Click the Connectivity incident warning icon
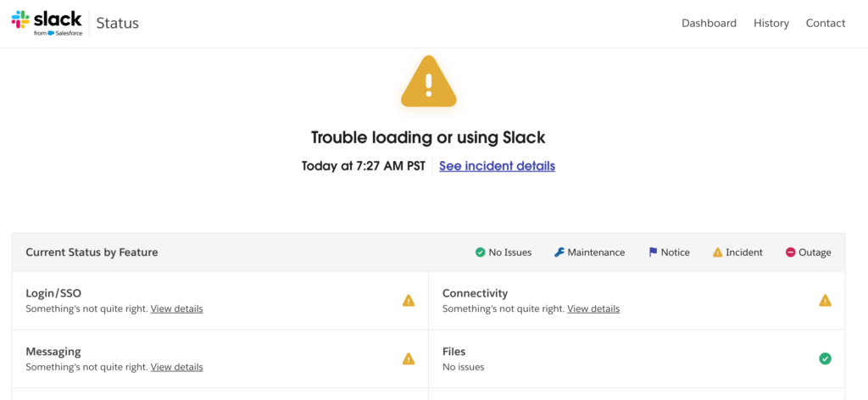 825,300
